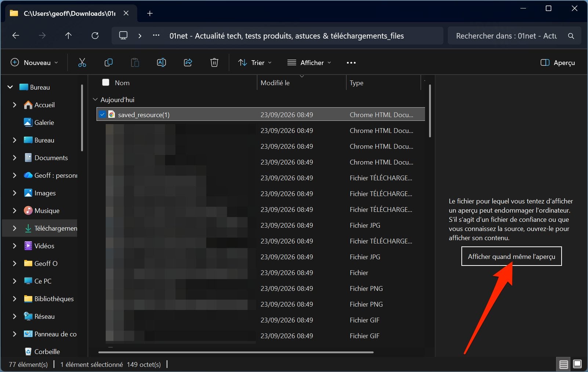This screenshot has width=588, height=372.
Task: Open Geoff O folder in sidebar
Action: (41, 263)
